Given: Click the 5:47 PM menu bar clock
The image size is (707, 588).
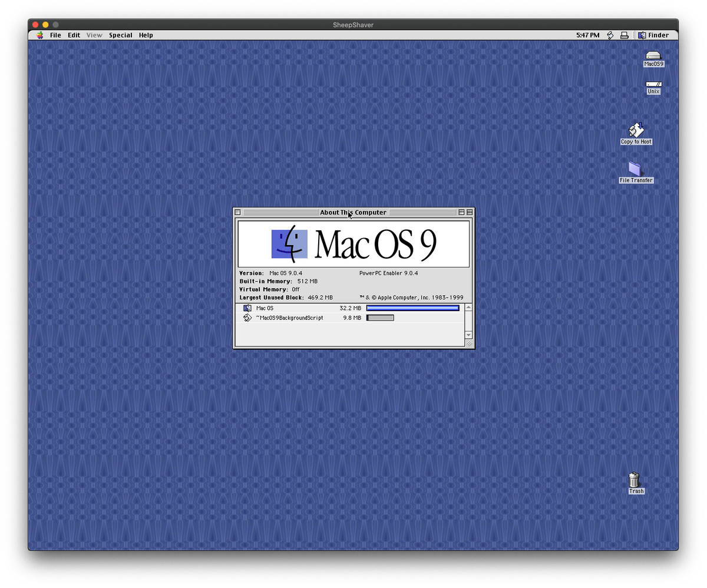Looking at the screenshot, I should click(587, 35).
